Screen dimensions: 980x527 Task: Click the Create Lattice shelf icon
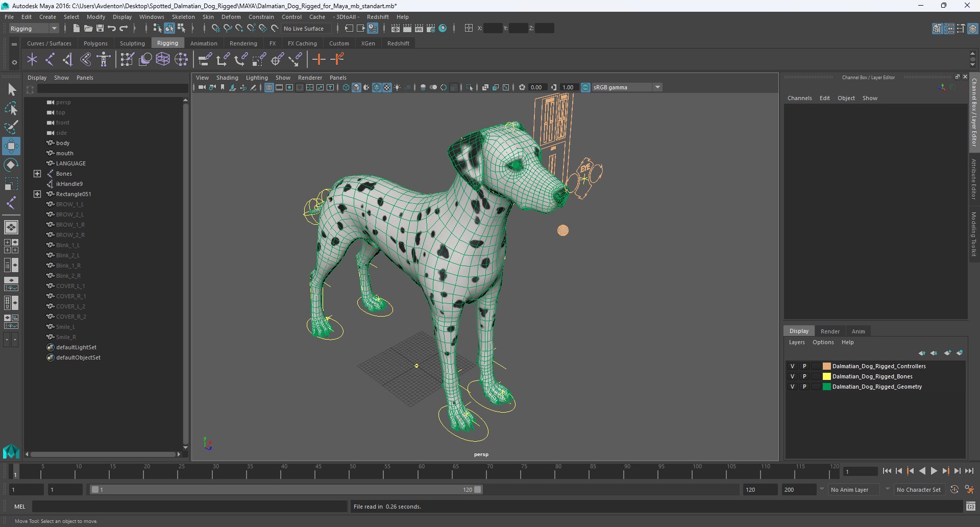tap(163, 60)
